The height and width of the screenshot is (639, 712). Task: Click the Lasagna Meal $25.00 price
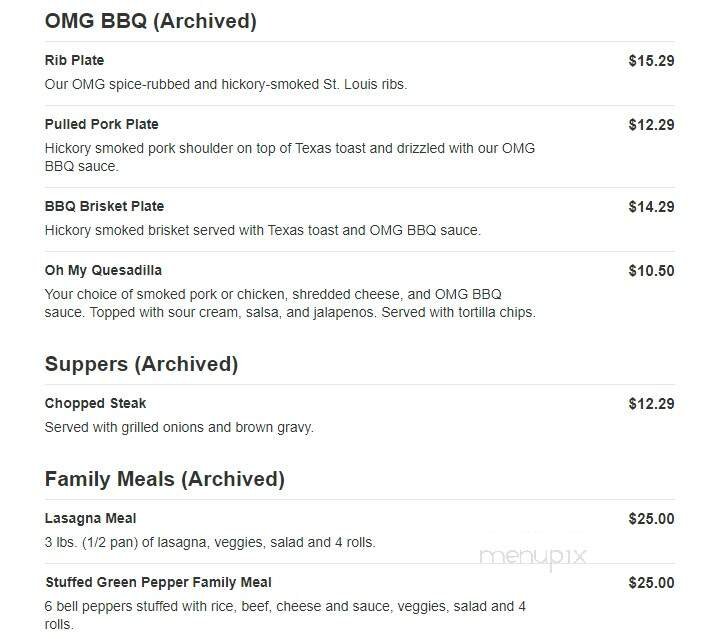tap(651, 519)
